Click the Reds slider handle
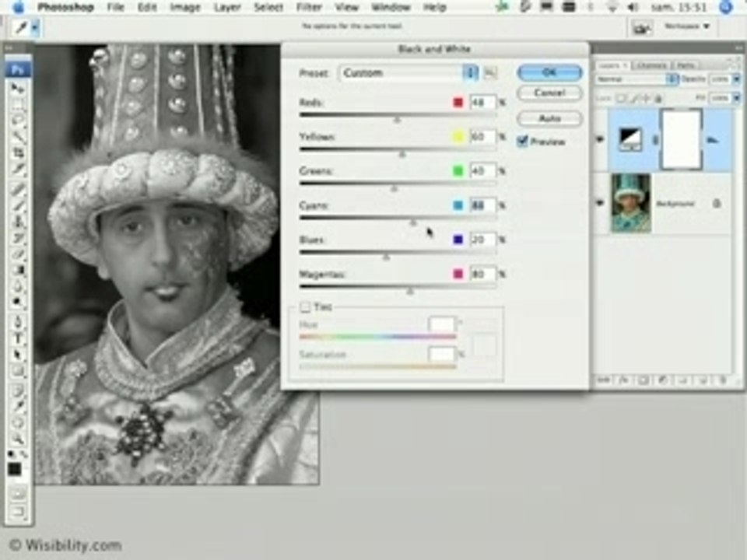 [x=397, y=120]
